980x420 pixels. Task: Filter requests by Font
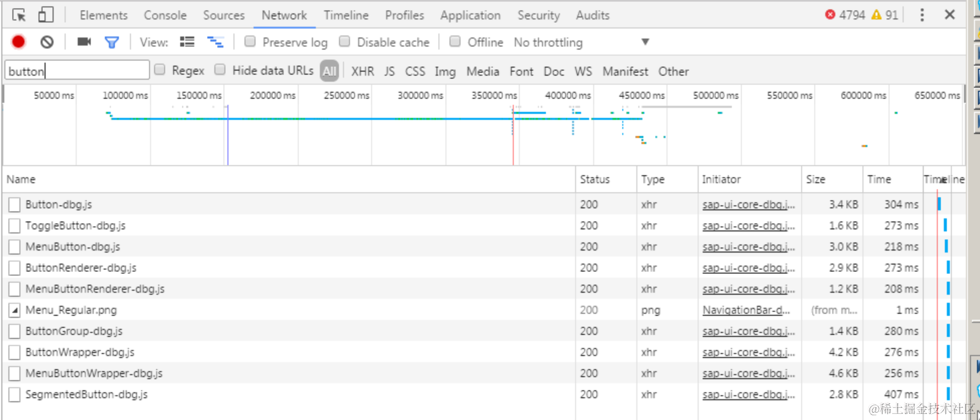pyautogui.click(x=521, y=71)
